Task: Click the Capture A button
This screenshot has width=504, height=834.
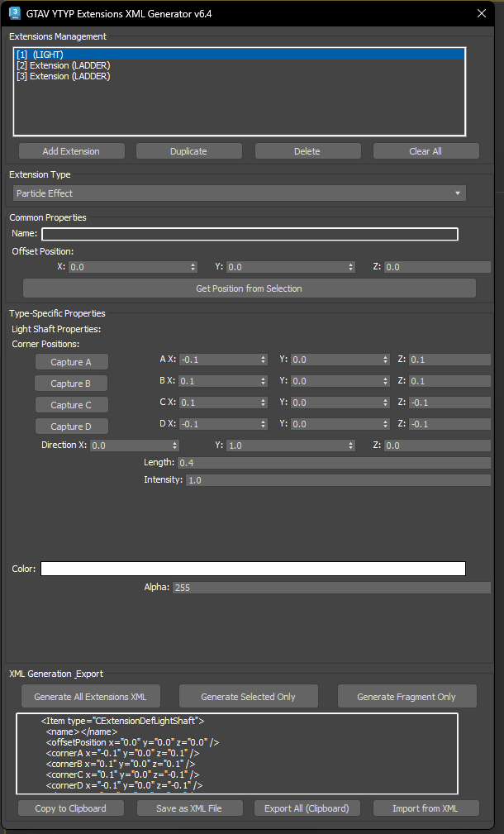Action: click(x=71, y=362)
